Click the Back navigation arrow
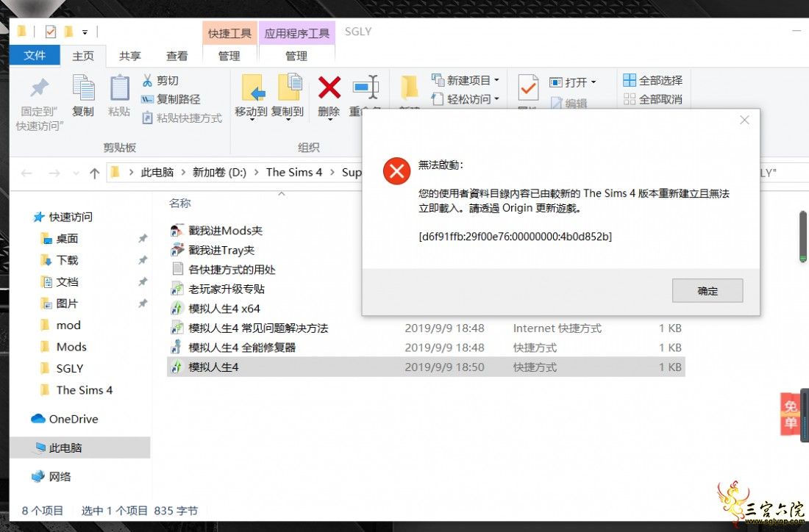Screen dimensions: 809x532 [x=26, y=173]
